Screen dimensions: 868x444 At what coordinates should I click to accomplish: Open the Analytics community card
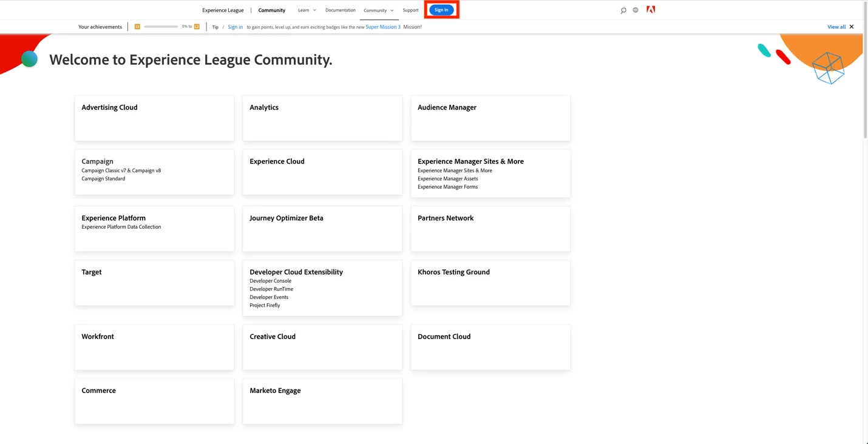pos(322,118)
